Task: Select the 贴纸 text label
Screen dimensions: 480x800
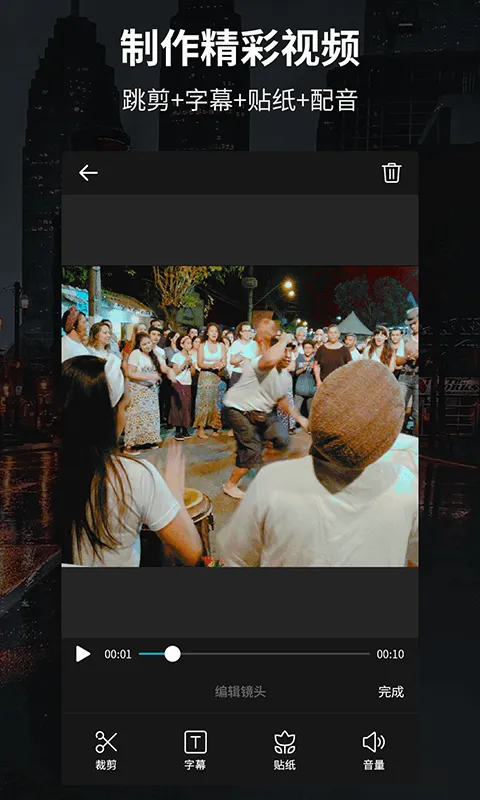Action: (285, 765)
